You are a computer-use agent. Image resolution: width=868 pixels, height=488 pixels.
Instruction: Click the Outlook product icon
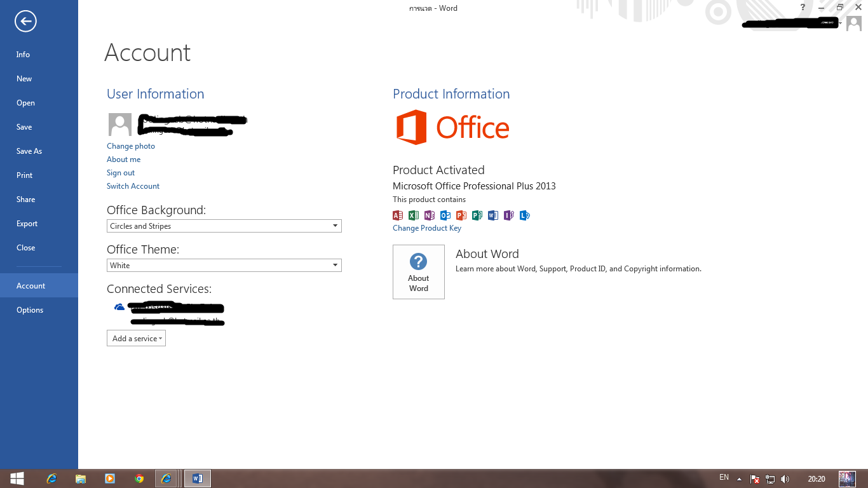pyautogui.click(x=445, y=215)
